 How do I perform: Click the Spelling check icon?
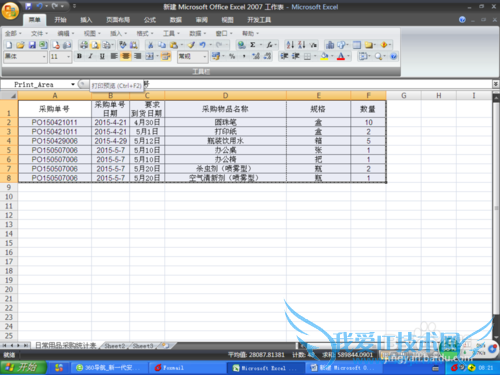click(x=123, y=45)
